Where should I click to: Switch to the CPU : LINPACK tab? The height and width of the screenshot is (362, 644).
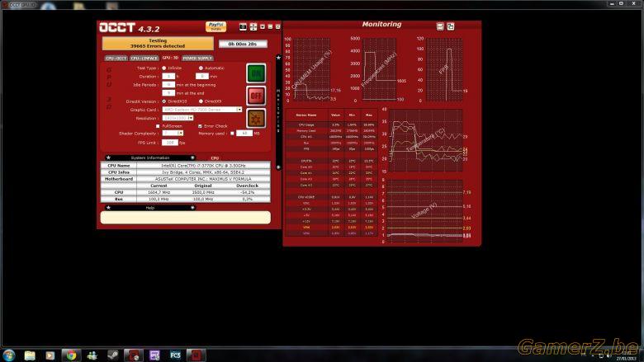(144, 59)
